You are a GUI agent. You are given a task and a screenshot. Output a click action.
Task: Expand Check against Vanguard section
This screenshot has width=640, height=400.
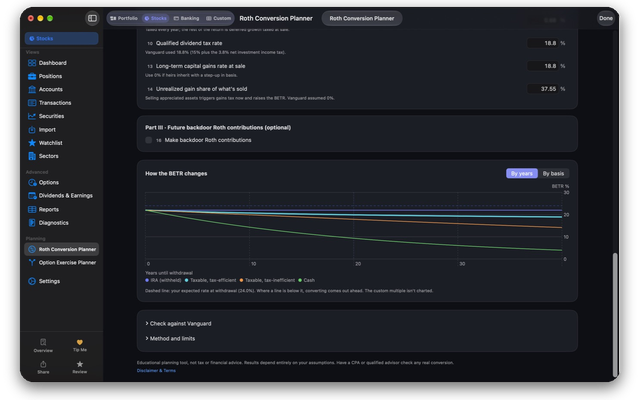178,324
